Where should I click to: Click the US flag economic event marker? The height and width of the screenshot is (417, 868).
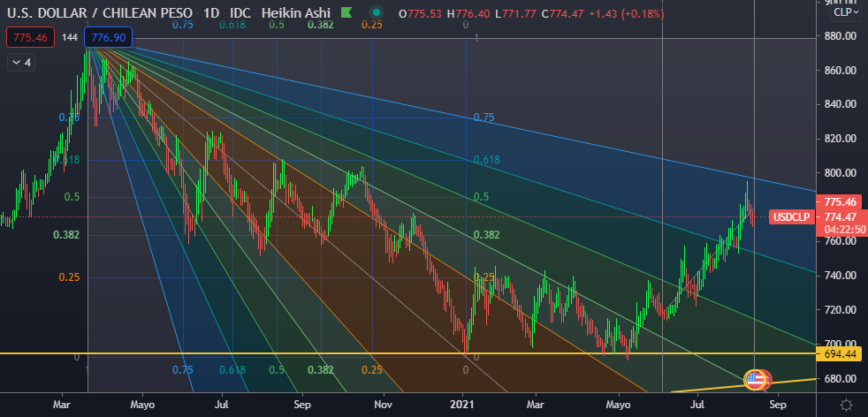pyautogui.click(x=754, y=379)
